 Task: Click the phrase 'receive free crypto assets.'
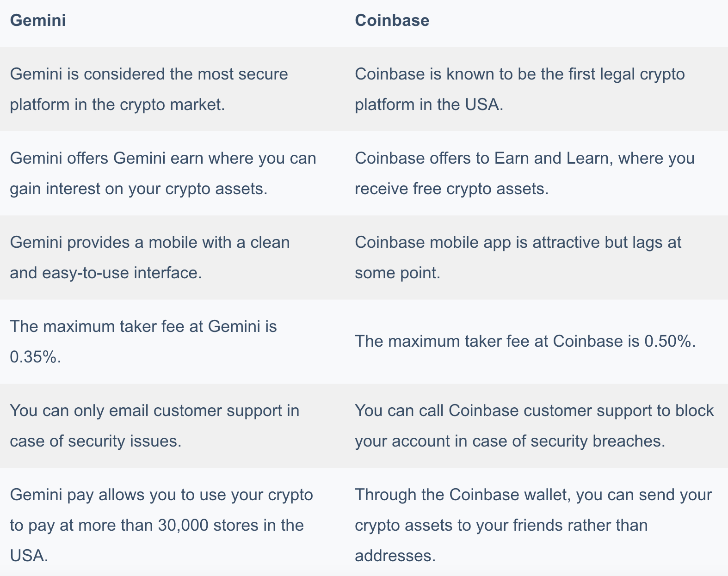(x=451, y=189)
